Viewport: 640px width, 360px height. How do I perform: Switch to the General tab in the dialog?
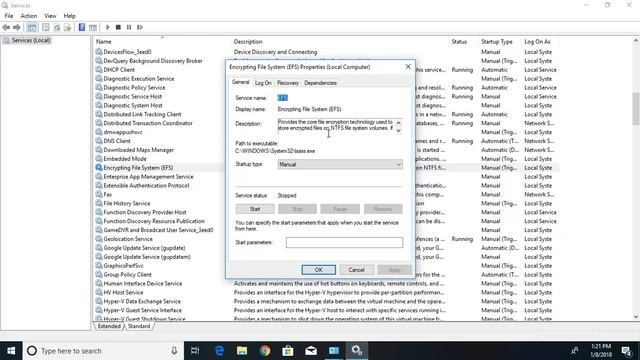coord(240,82)
